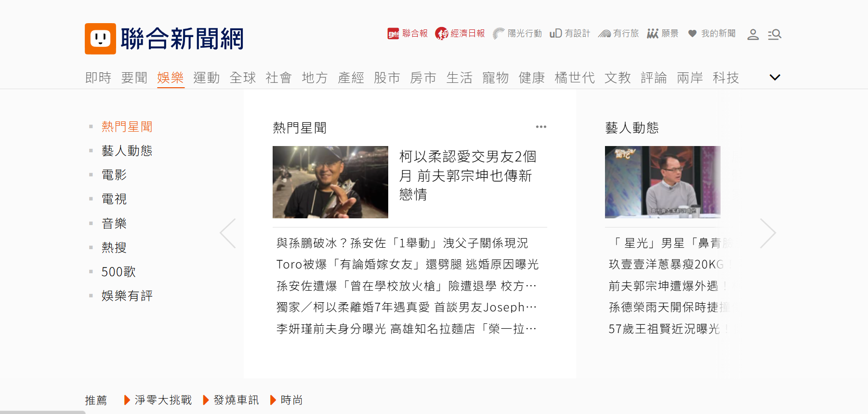Open the Toro被爆 news link
868x414 pixels.
point(408,265)
